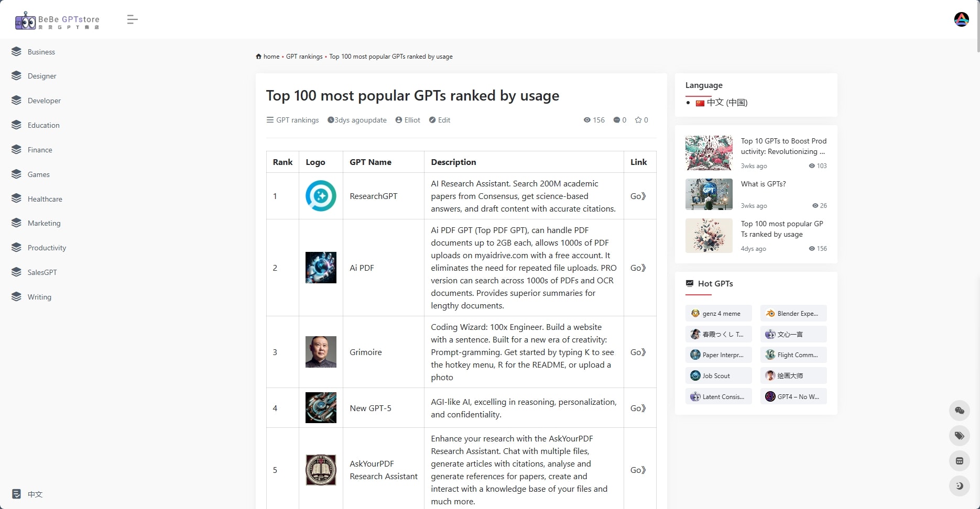Click thumbnail of What is GPTs article
Viewport: 980px width, 509px height.
pyautogui.click(x=709, y=194)
